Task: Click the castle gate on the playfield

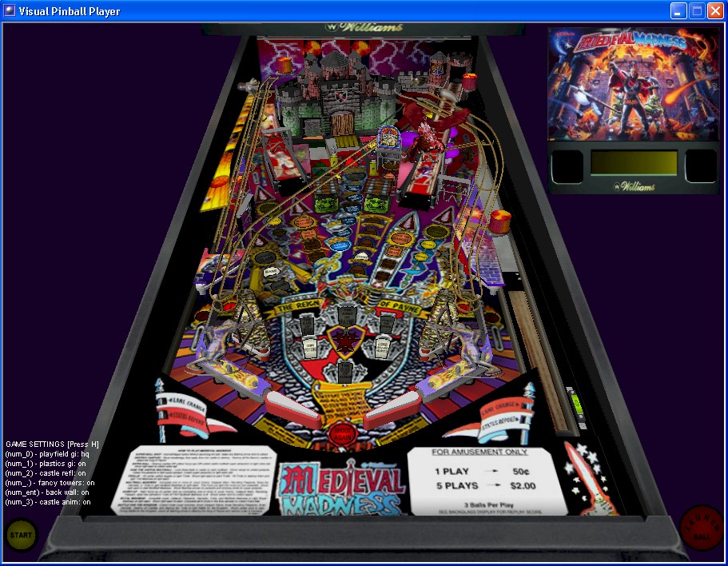Action: point(342,123)
